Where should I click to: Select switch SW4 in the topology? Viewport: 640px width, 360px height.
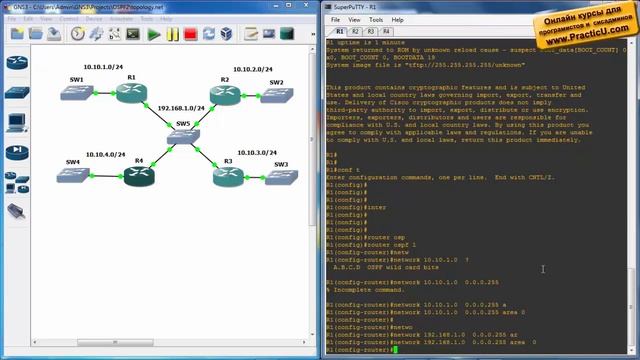coord(73,176)
